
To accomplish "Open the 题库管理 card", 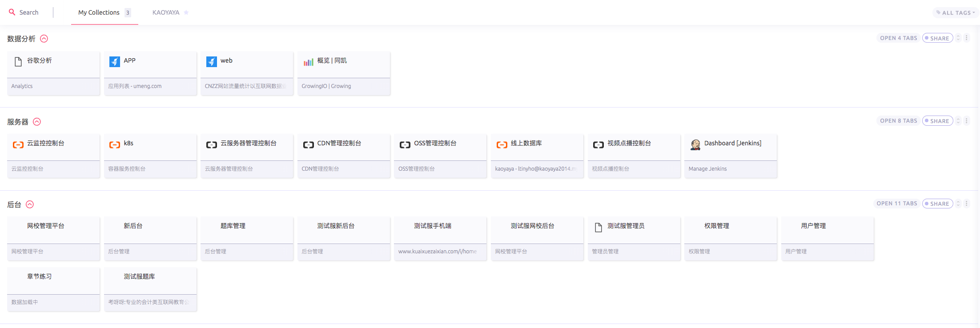I will (x=247, y=239).
